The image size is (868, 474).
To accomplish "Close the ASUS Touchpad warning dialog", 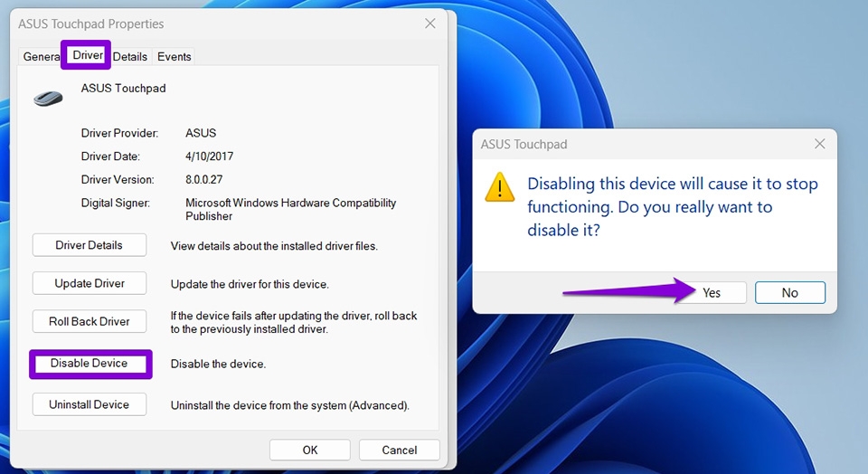I will [820, 144].
